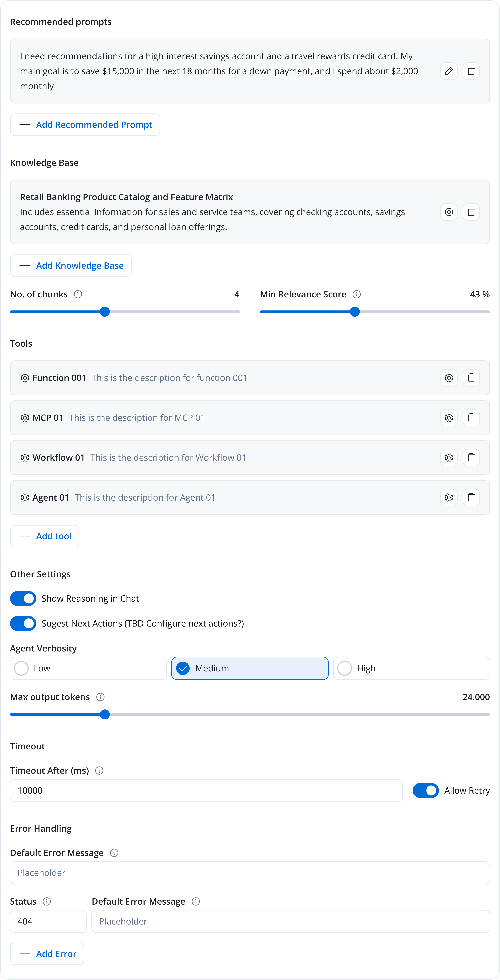The width and height of the screenshot is (500, 980).
Task: Select Medium agent verbosity
Action: pos(250,668)
